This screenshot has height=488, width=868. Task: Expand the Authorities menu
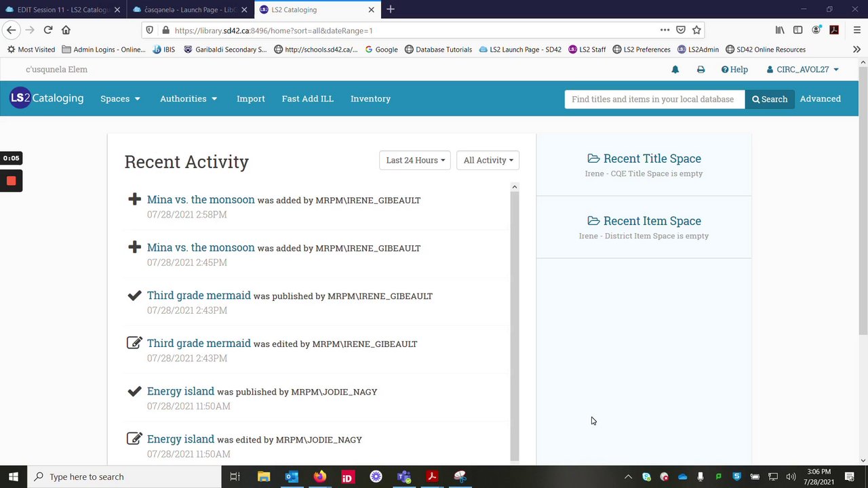coord(189,99)
